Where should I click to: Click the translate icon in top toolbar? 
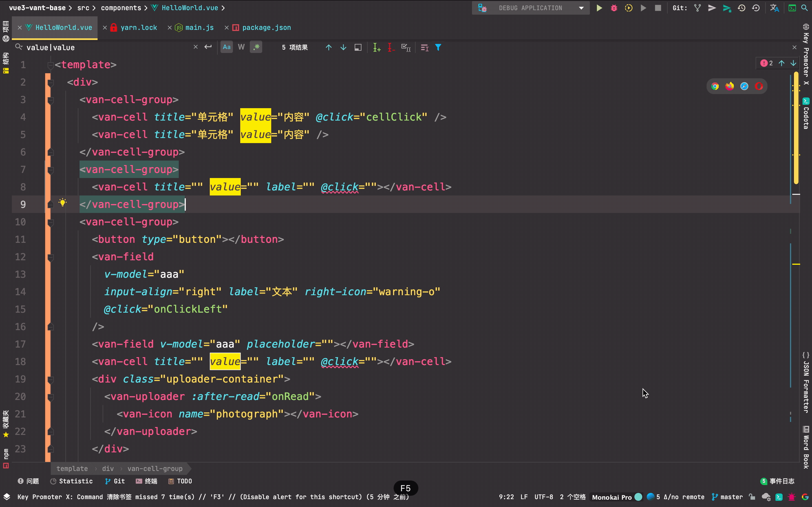click(x=775, y=8)
